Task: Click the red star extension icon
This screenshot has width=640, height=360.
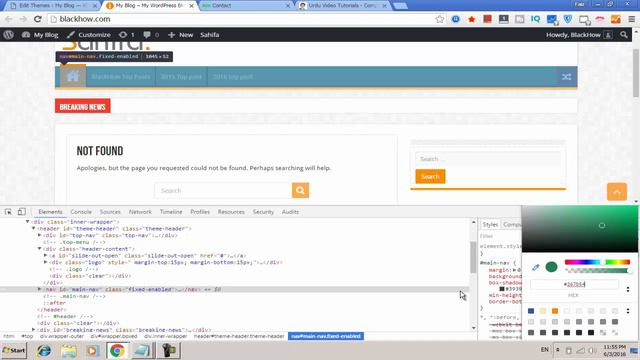Action: 471,19
